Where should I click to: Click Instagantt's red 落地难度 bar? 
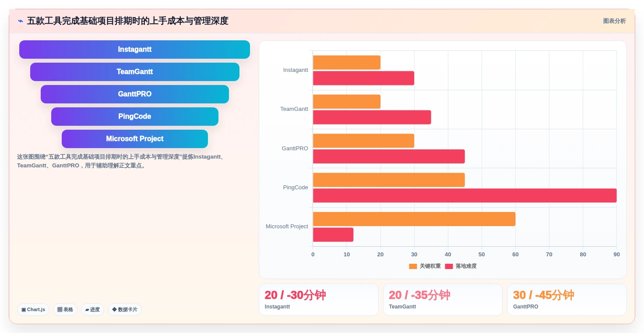[363, 78]
